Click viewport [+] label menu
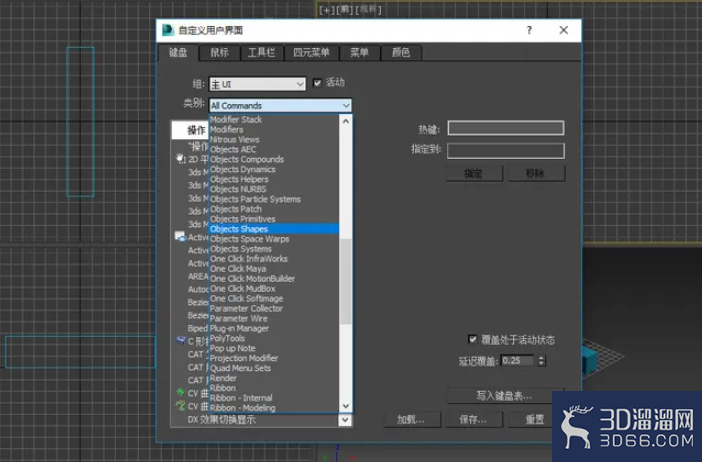The width and height of the screenshot is (702, 462). [x=325, y=10]
